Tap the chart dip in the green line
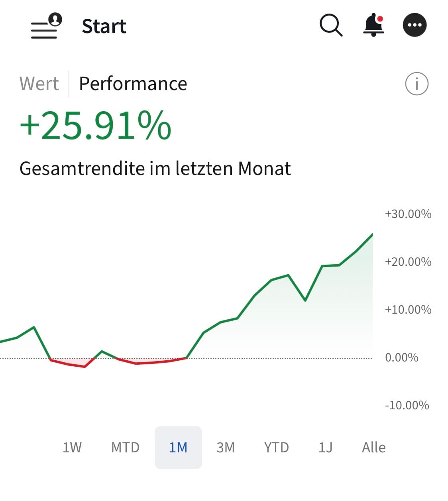Viewport: 448px width, 501px height. point(305,300)
